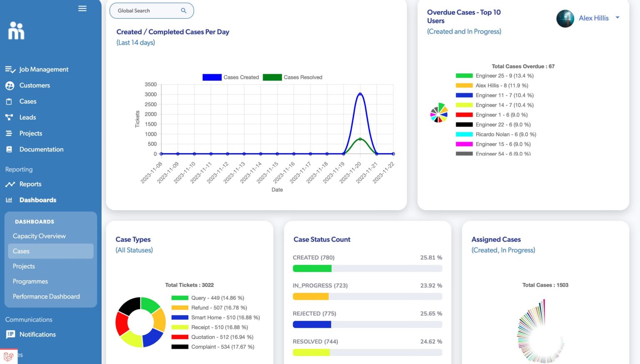Select the Customers icon in sidebar
The width and height of the screenshot is (640, 364).
(x=10, y=85)
